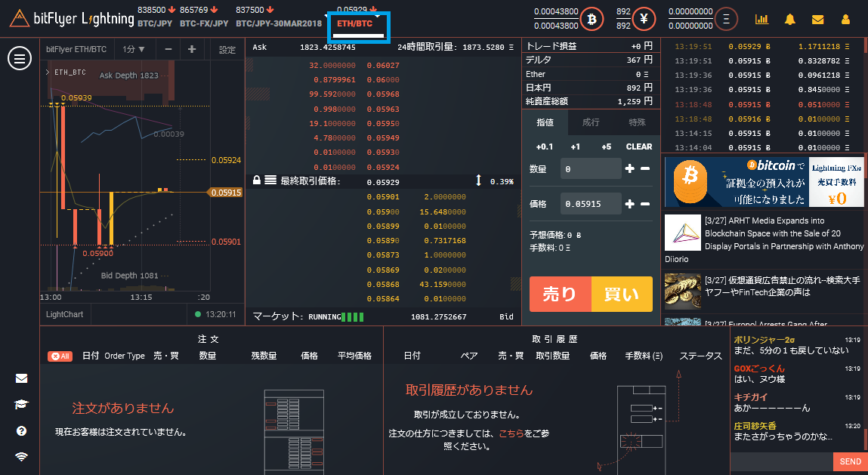Open the header mail envelope icon
This screenshot has width=868, height=475.
pos(817,20)
